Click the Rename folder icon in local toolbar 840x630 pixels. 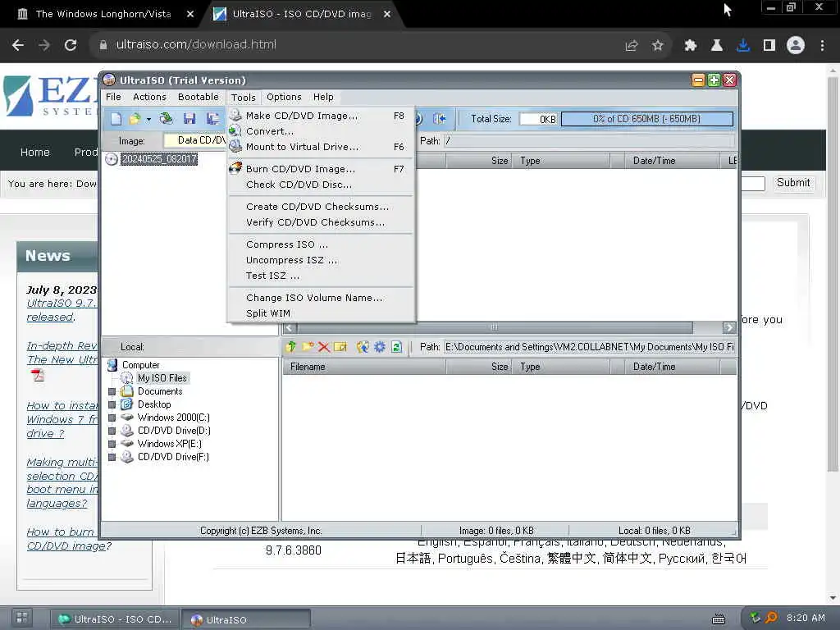pyautogui.click(x=340, y=347)
